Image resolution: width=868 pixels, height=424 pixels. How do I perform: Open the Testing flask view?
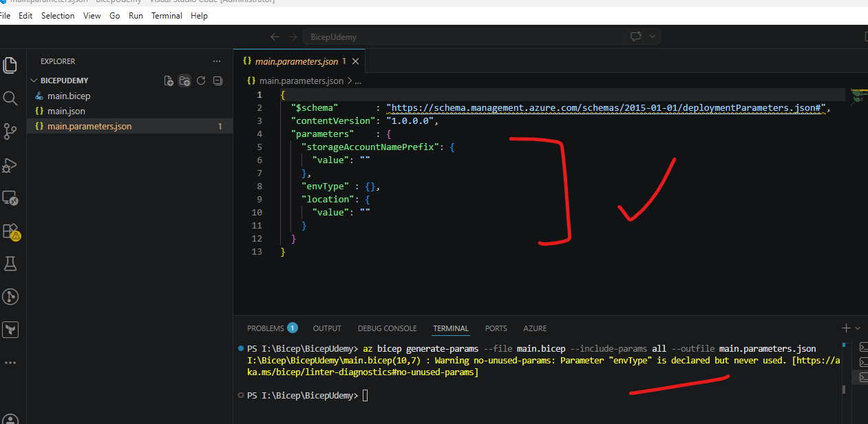coord(10,264)
